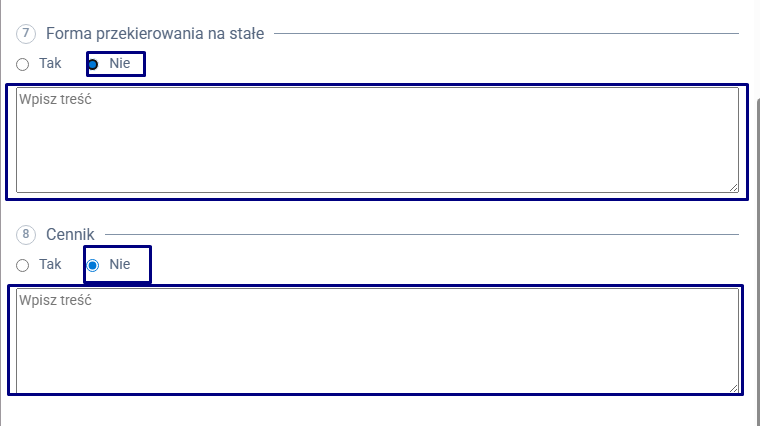Select Tak for Forma przekierowania na stałe
Screen dimensions: 760x426
[23, 64]
